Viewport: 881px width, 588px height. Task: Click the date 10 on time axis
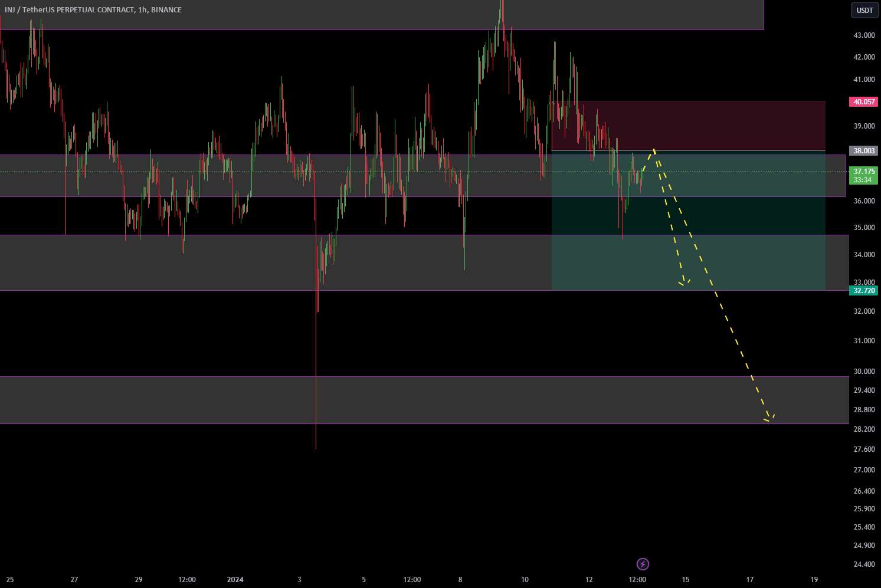pyautogui.click(x=525, y=580)
